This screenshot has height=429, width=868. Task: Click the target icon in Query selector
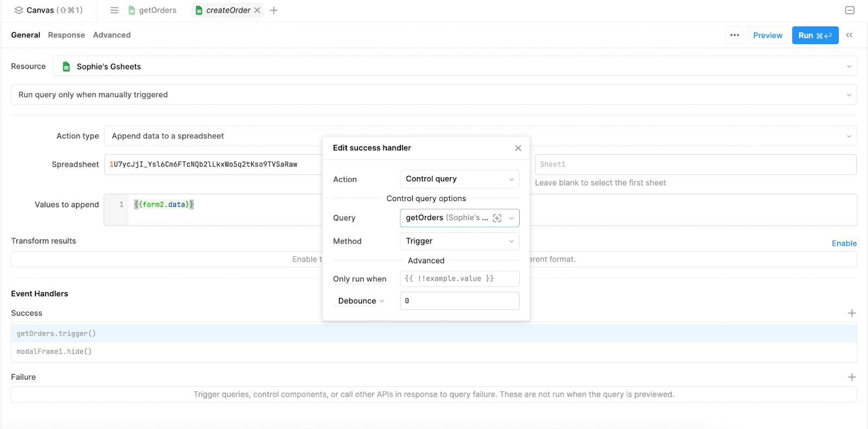(x=497, y=218)
